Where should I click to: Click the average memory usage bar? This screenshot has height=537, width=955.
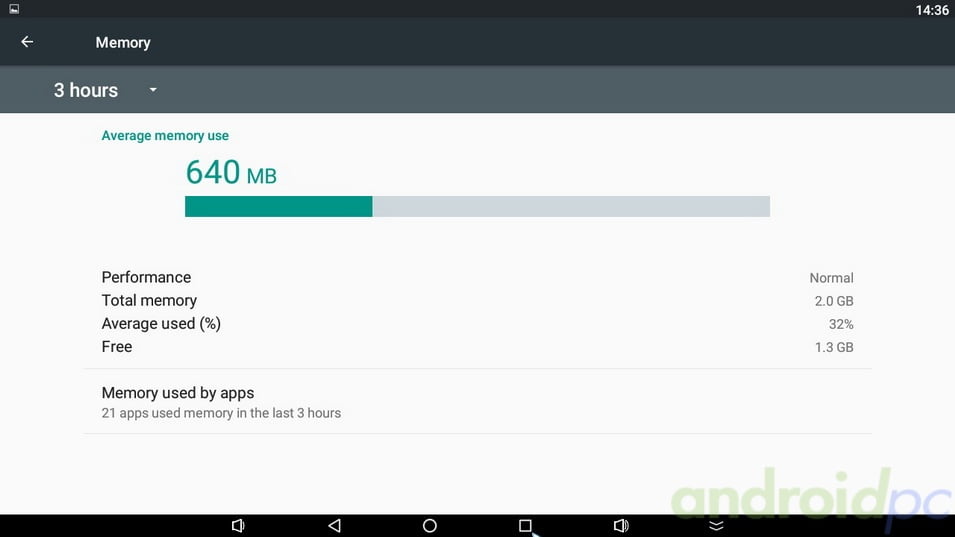click(x=478, y=206)
